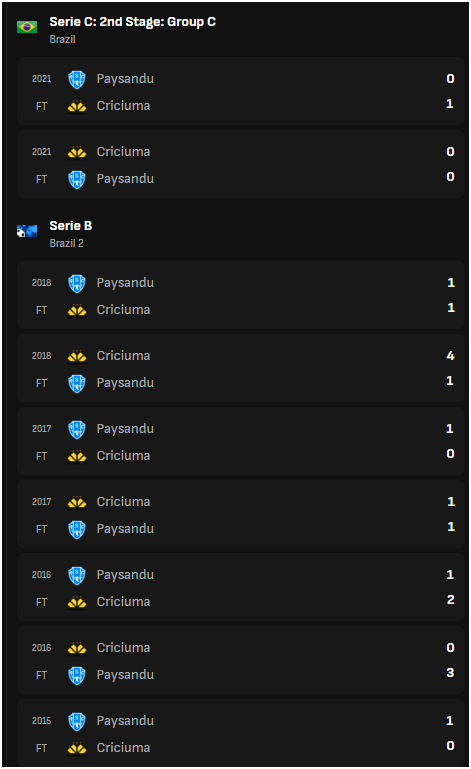Click Criciuma crest in 2018 4-1 match
The width and height of the screenshot is (471, 769).
coord(77,356)
